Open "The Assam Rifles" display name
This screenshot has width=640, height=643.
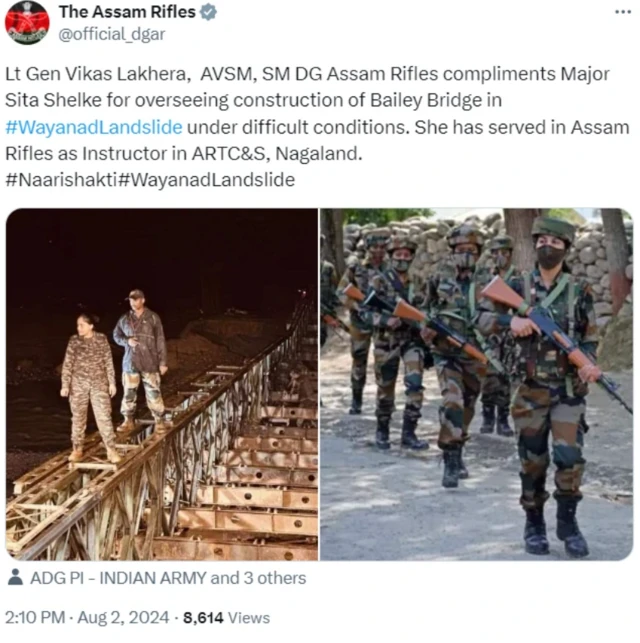click(127, 12)
